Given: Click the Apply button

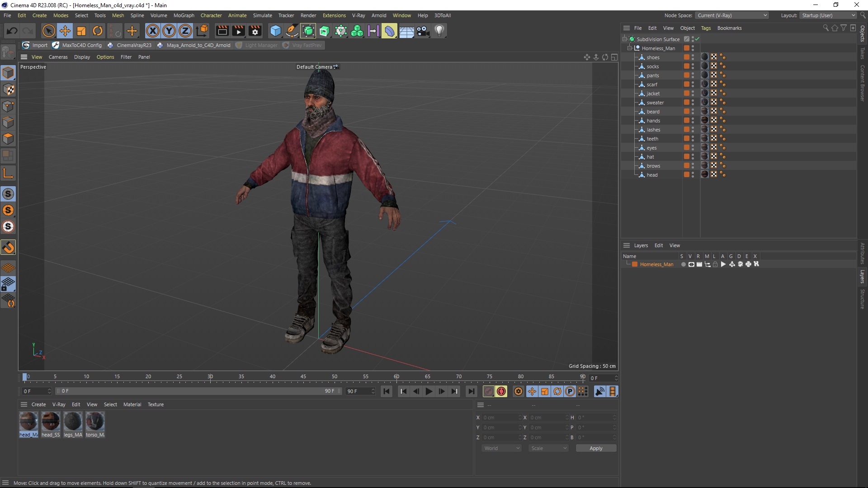Looking at the screenshot, I should point(596,448).
